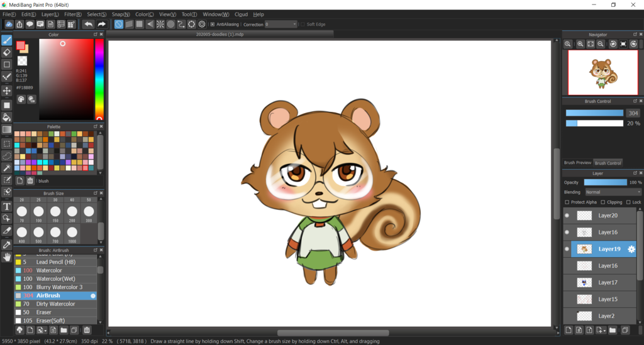Image resolution: width=644 pixels, height=345 pixels.
Task: Select the Watercolor(Wet) brush
Action: (x=55, y=279)
